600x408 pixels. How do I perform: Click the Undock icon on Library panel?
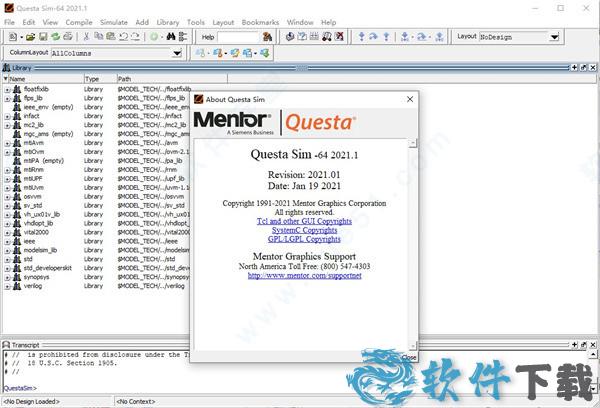[x=584, y=68]
